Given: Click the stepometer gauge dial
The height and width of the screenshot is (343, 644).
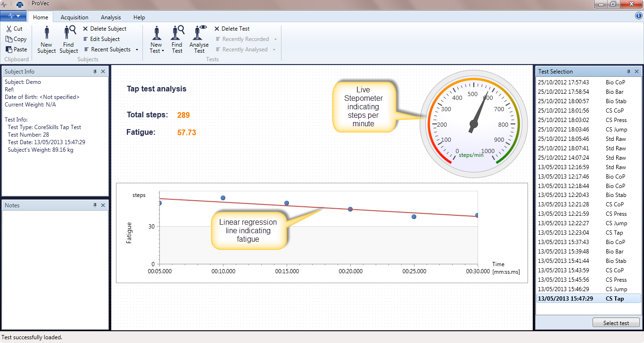Looking at the screenshot, I should (474, 124).
